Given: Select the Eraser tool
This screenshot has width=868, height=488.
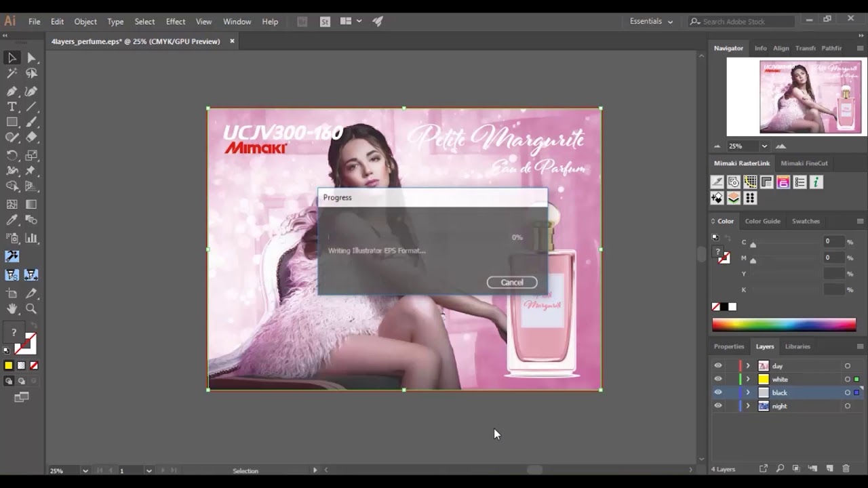Looking at the screenshot, I should pos(31,138).
